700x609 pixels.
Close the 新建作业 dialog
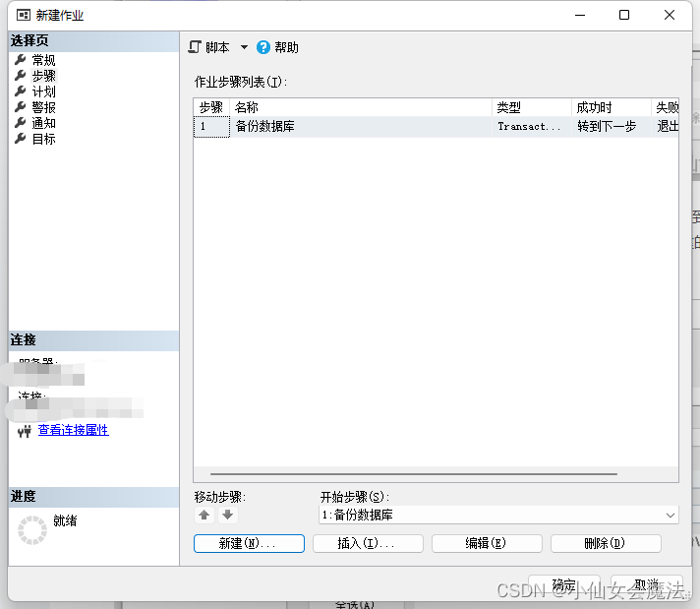(x=670, y=15)
